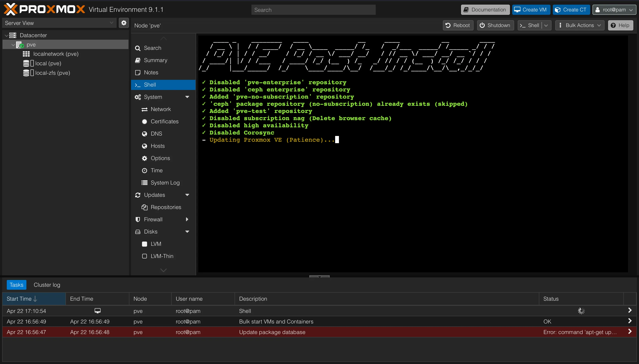Screen dimensions: 639x364
Task: Switch to the Tasks tab
Action: pos(16,285)
